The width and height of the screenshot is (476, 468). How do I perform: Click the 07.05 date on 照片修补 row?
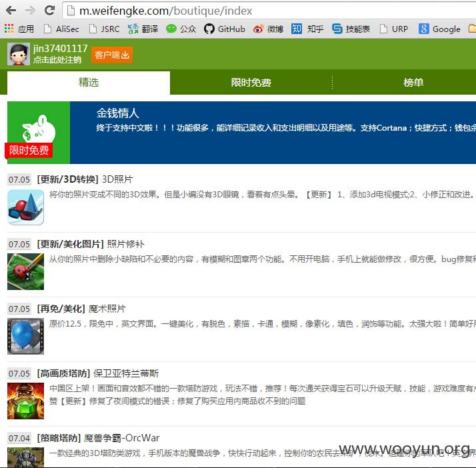pos(19,244)
